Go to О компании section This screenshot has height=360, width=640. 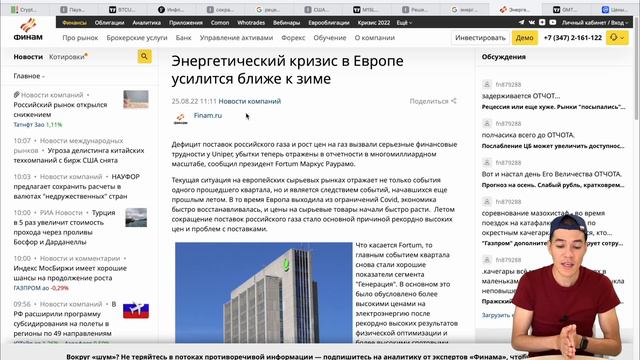[x=375, y=38]
